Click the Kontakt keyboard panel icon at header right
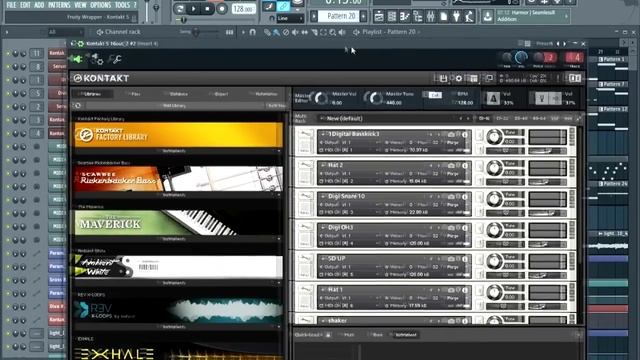 [x=575, y=78]
